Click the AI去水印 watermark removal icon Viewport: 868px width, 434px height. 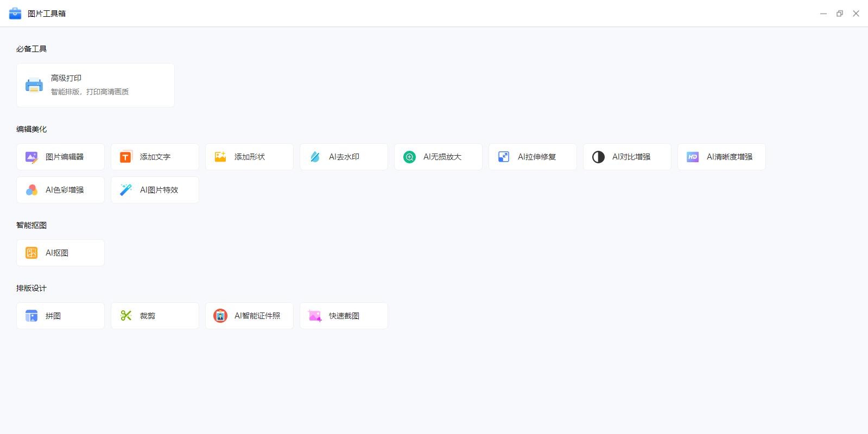pyautogui.click(x=315, y=157)
